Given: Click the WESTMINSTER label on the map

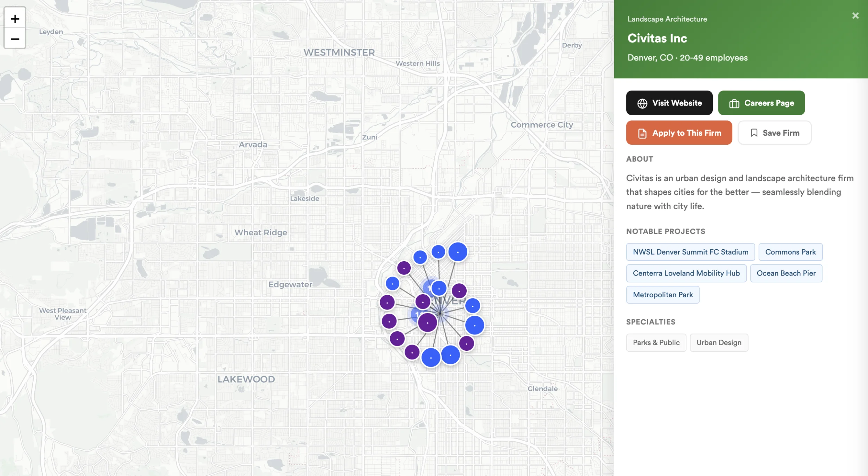Looking at the screenshot, I should tap(339, 53).
